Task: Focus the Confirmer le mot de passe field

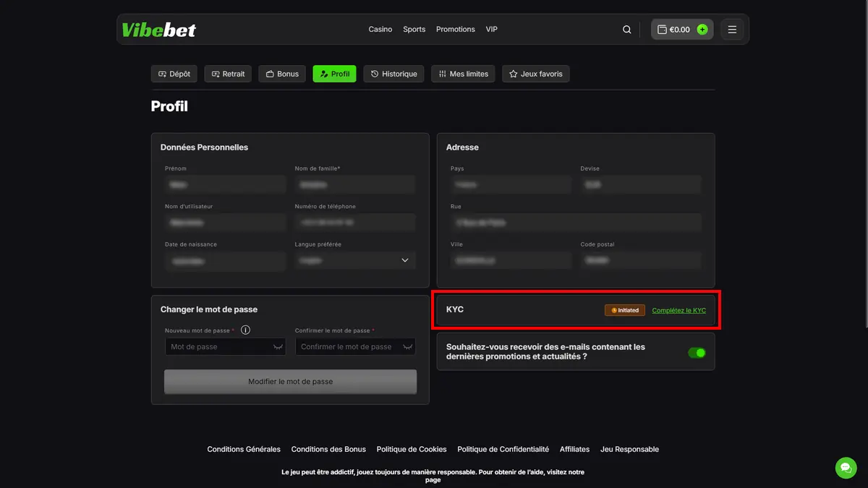Action: (355, 347)
